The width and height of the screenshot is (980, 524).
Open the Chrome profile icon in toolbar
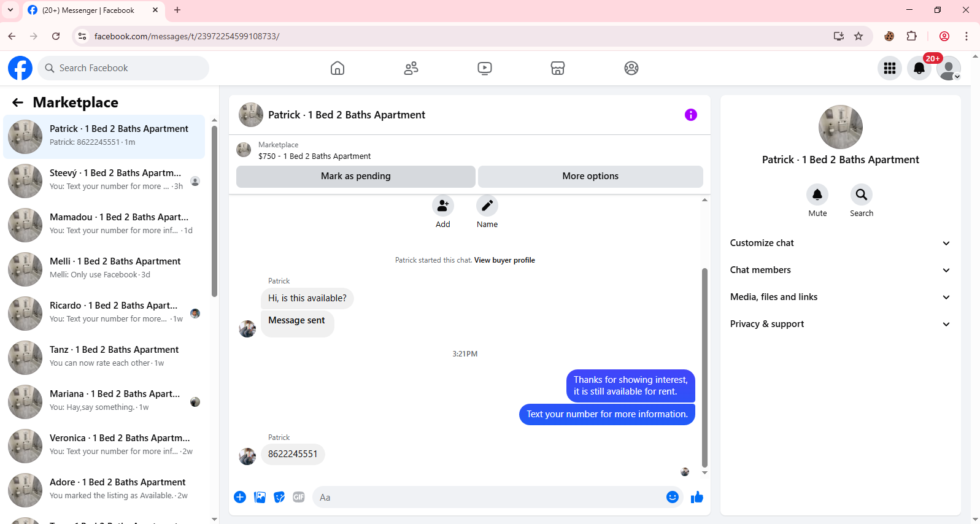point(944,36)
